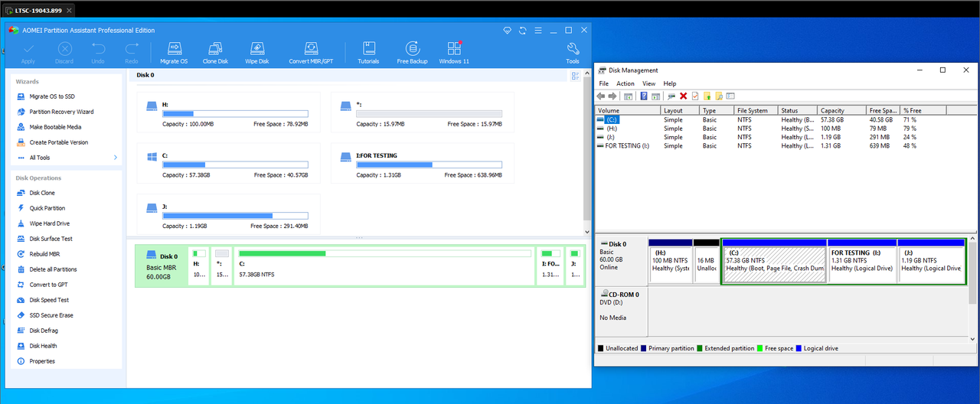The image size is (980, 404).
Task: Select Wipe Disk in the AOMEI toolbar
Action: [x=257, y=53]
